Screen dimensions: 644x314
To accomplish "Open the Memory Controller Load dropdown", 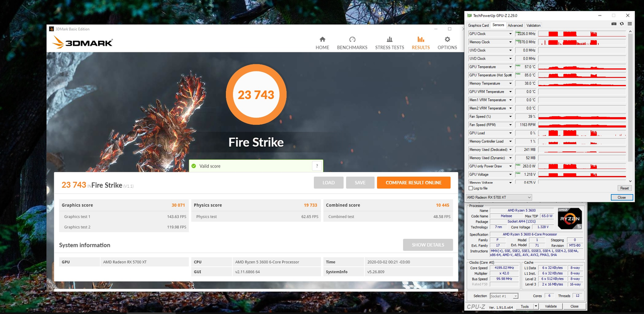I will pos(510,141).
